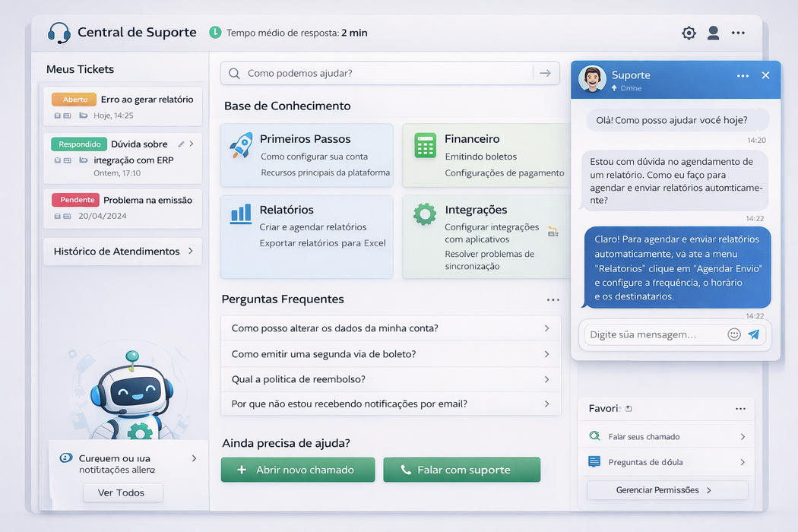This screenshot has height=532, width=798.
Task: Submit search with the arrow button
Action: click(545, 73)
